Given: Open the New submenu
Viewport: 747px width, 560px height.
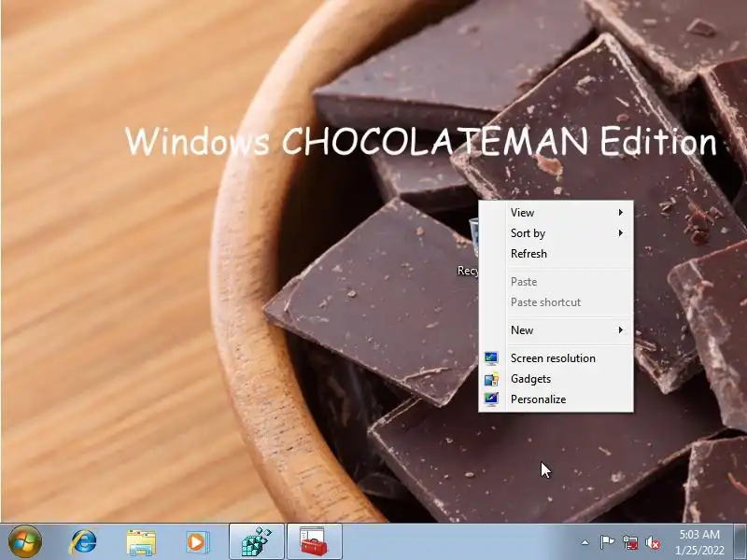Looking at the screenshot, I should (556, 330).
